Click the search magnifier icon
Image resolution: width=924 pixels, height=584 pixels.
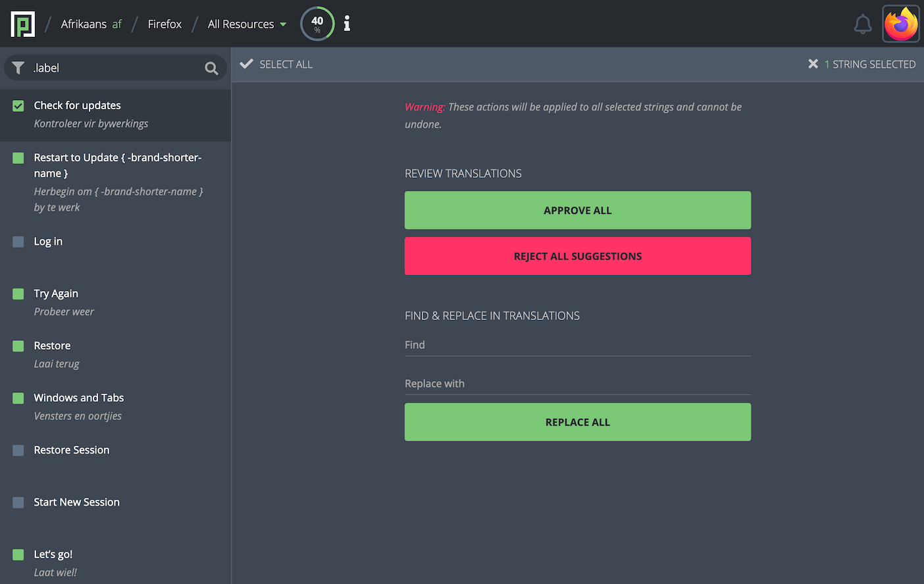[211, 68]
